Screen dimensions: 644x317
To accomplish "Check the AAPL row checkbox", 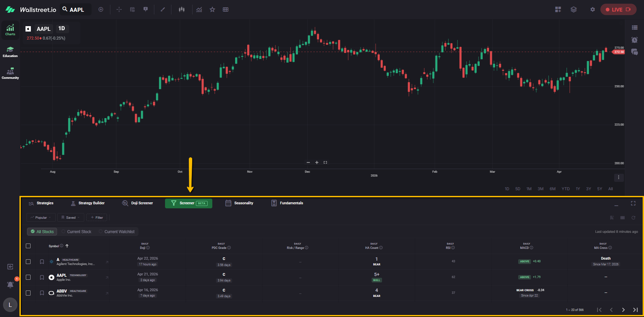I will (28, 277).
